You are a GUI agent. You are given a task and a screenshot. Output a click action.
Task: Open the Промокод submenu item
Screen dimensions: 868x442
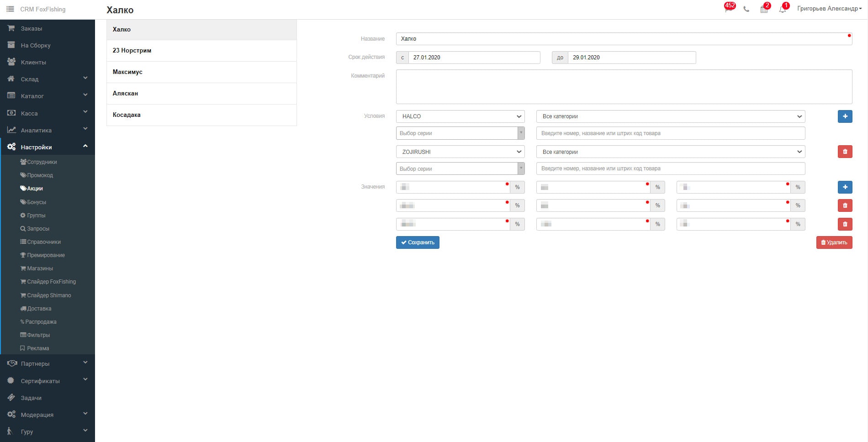point(37,175)
